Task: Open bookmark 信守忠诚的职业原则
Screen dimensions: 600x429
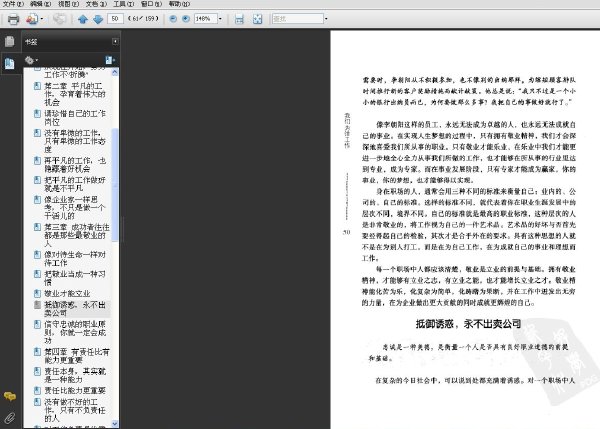Action: coord(75,332)
